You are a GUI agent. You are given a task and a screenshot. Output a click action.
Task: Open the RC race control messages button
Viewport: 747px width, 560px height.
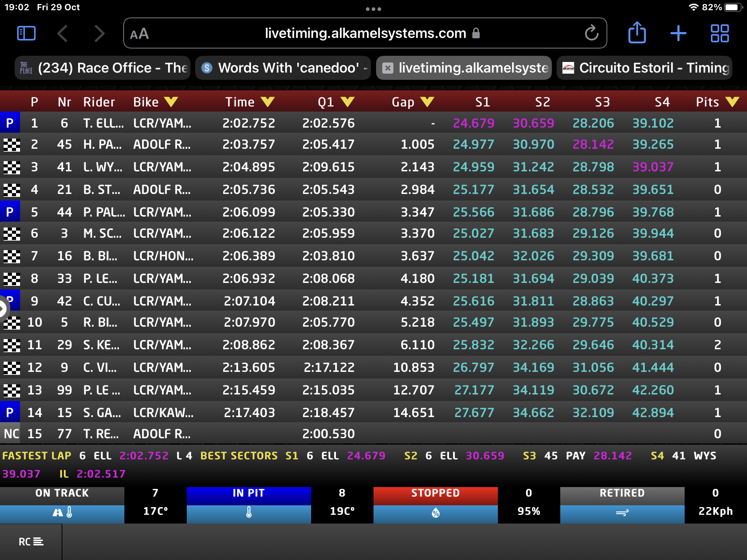coord(31,542)
